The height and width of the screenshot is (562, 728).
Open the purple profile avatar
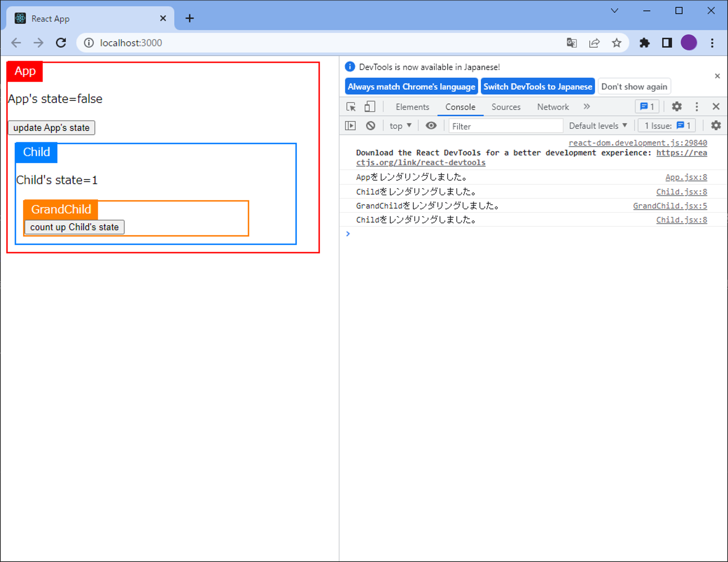689,43
